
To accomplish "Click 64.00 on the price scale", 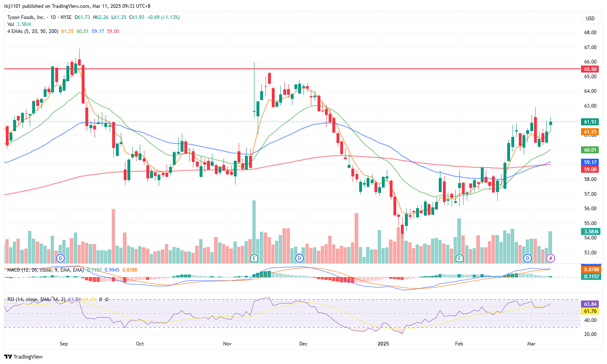I will pyautogui.click(x=591, y=91).
